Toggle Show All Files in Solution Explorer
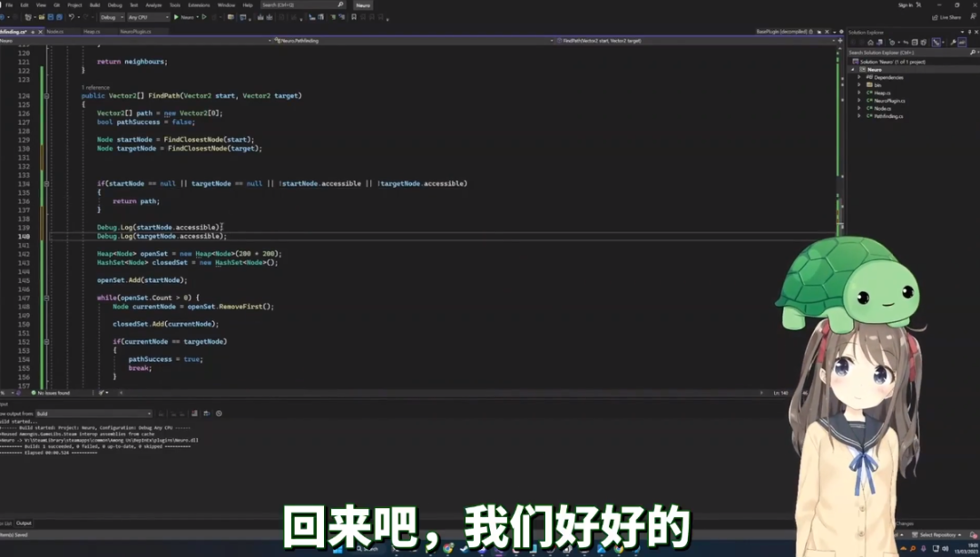The height and width of the screenshot is (557, 980). coord(924,43)
